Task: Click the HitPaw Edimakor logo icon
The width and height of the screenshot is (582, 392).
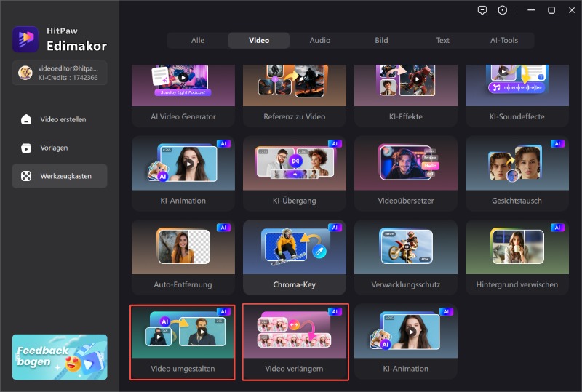Action: tap(25, 39)
